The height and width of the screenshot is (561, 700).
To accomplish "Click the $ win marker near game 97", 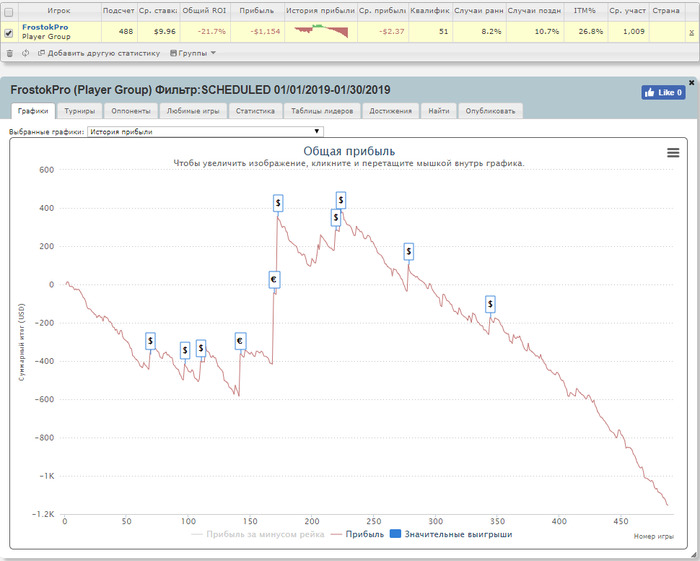I will pos(185,350).
